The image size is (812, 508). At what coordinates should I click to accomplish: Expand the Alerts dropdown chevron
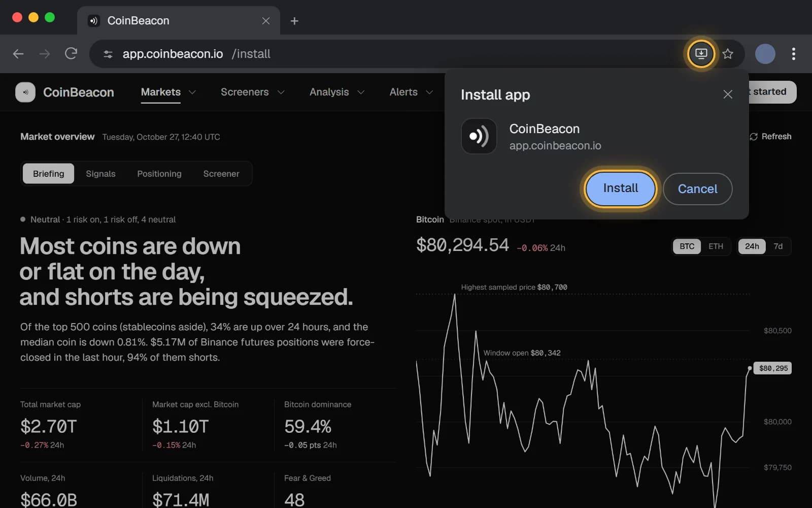[429, 92]
